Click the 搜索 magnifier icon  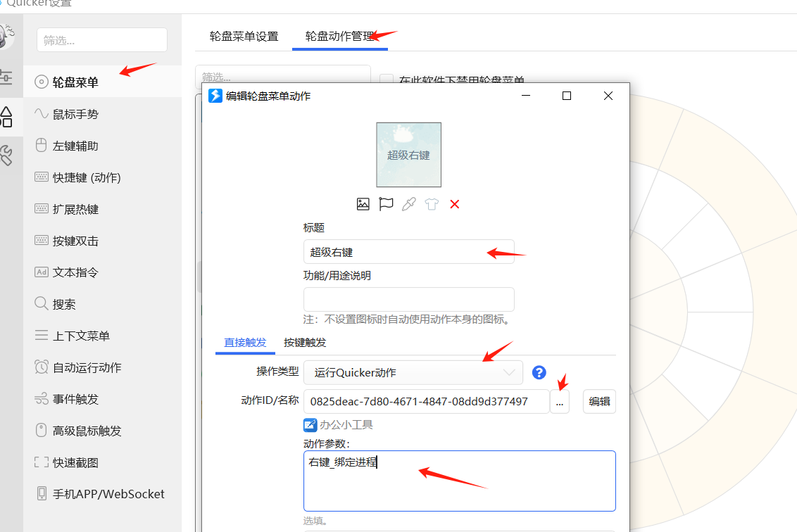click(41, 303)
